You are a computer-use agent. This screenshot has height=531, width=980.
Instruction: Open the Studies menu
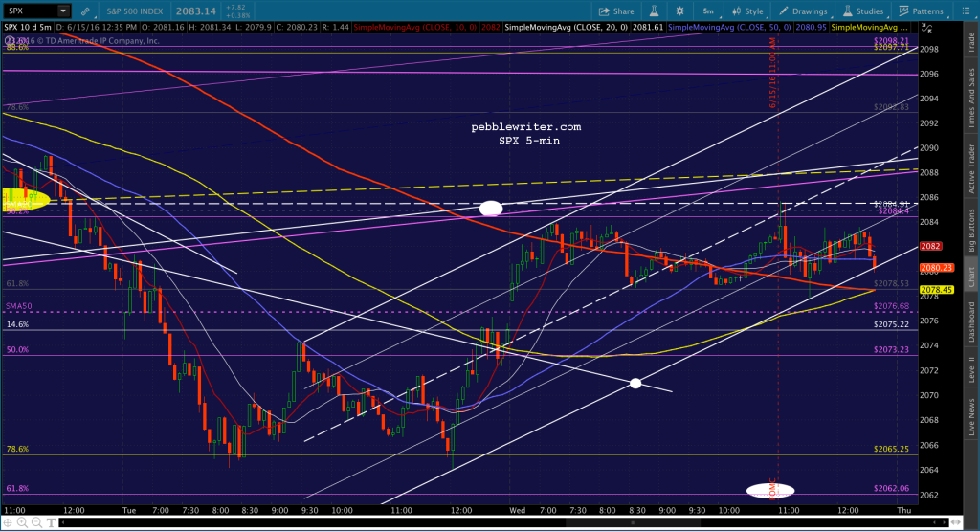pyautogui.click(x=863, y=11)
